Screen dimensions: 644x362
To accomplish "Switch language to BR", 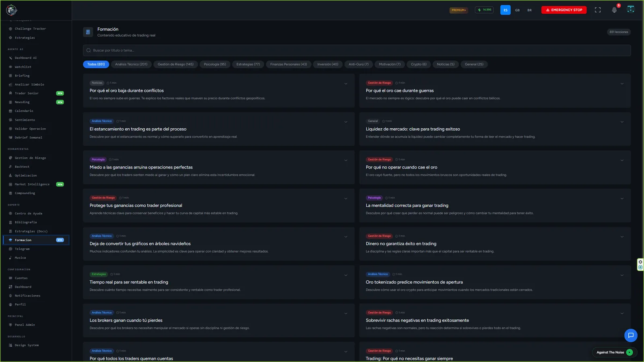I will pyautogui.click(x=530, y=10).
